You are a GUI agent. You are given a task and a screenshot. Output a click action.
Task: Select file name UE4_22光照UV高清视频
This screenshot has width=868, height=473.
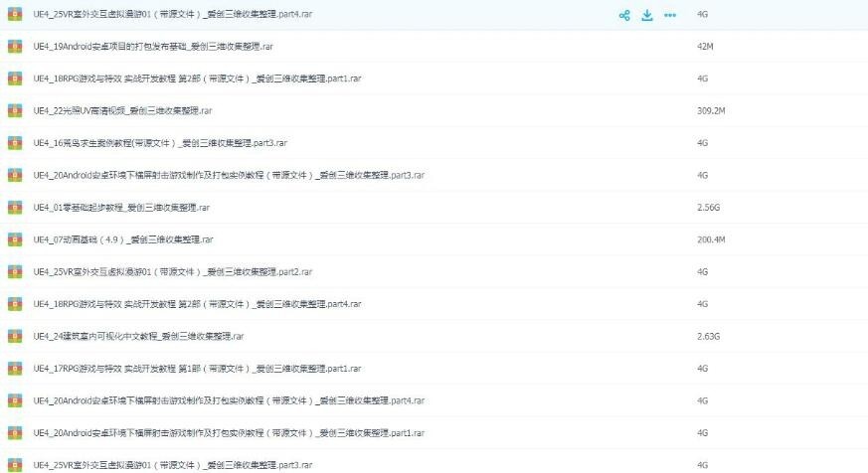[122, 110]
